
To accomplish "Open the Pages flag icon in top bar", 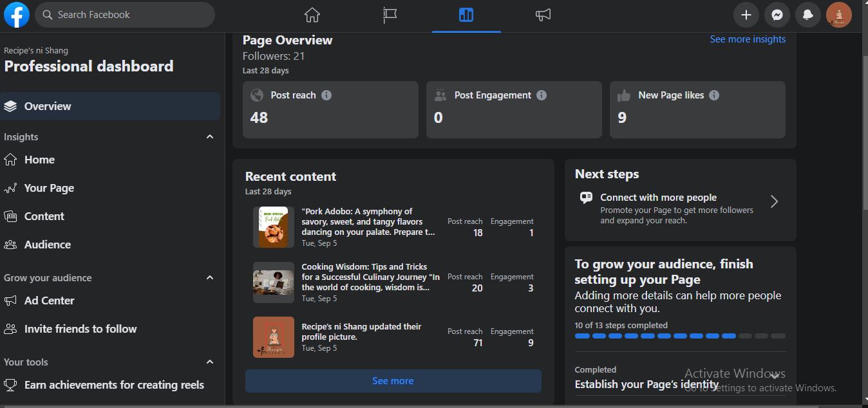I will click(390, 15).
